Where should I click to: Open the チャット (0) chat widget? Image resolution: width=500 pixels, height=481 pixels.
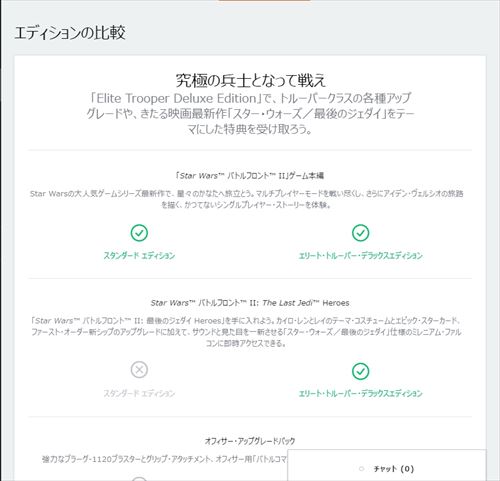coord(387,465)
